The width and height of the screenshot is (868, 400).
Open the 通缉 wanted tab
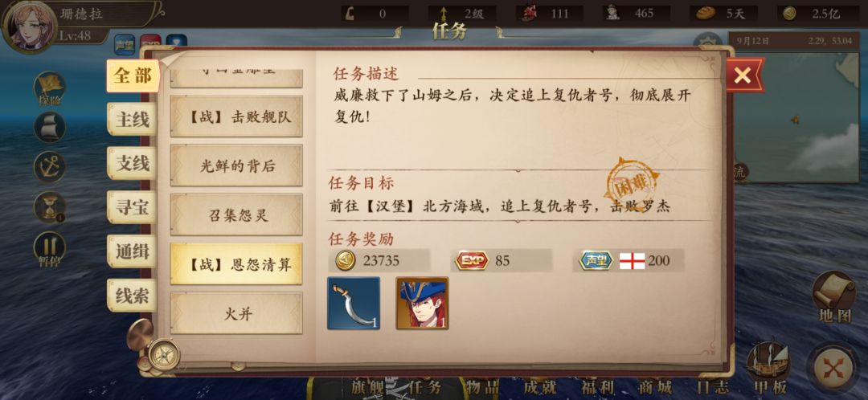[x=132, y=251]
